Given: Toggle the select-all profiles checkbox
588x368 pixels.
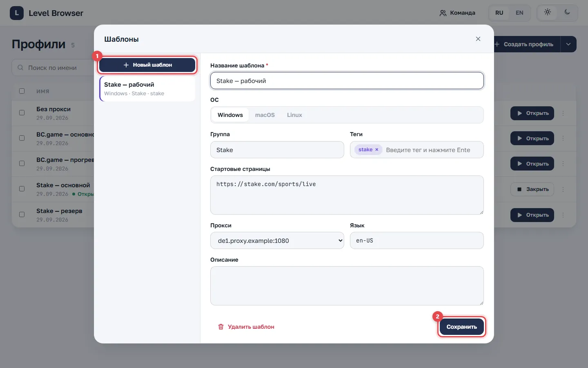Looking at the screenshot, I should (x=22, y=91).
